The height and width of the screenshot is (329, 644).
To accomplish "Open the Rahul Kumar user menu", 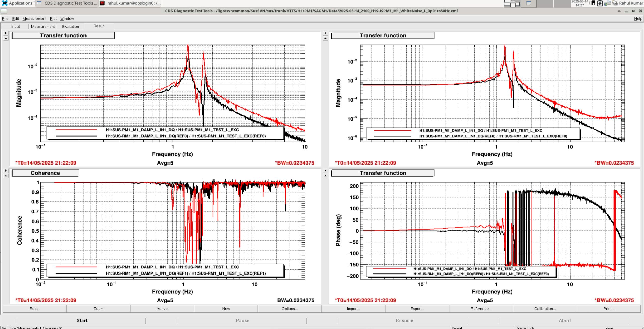I will point(631,3).
